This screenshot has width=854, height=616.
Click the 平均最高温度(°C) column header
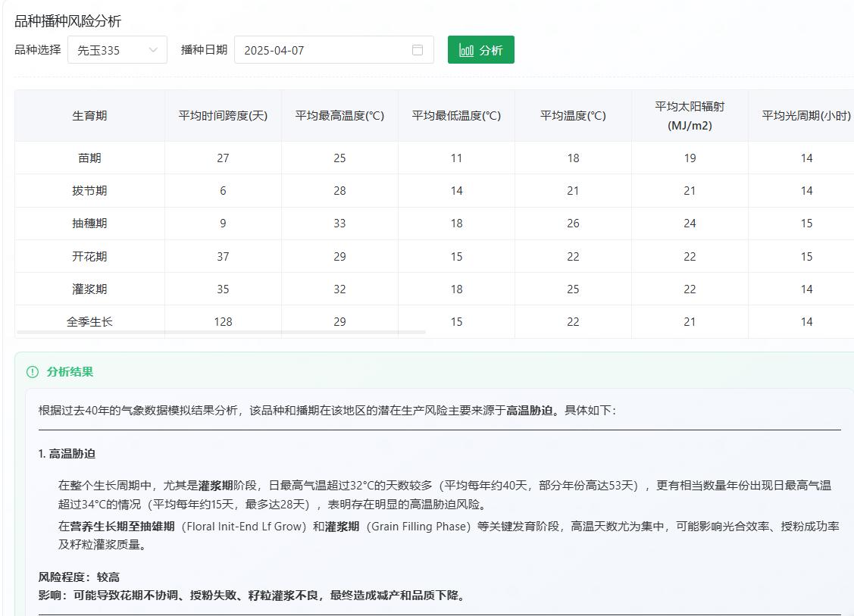(339, 115)
